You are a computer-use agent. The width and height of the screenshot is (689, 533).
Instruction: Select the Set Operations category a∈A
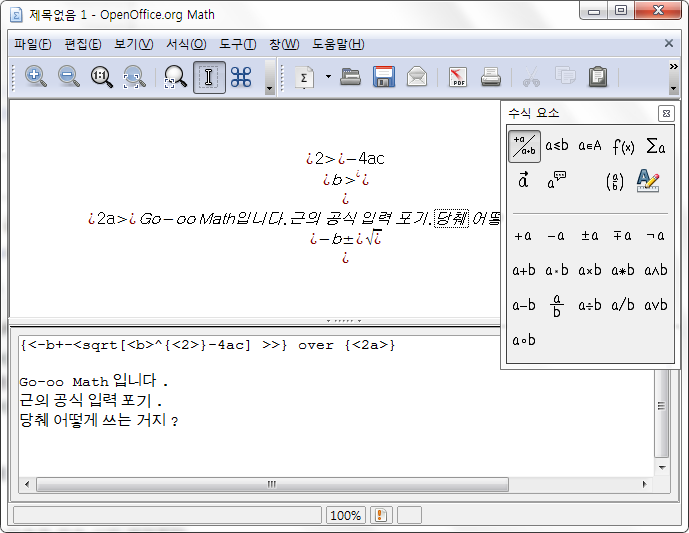click(x=590, y=146)
